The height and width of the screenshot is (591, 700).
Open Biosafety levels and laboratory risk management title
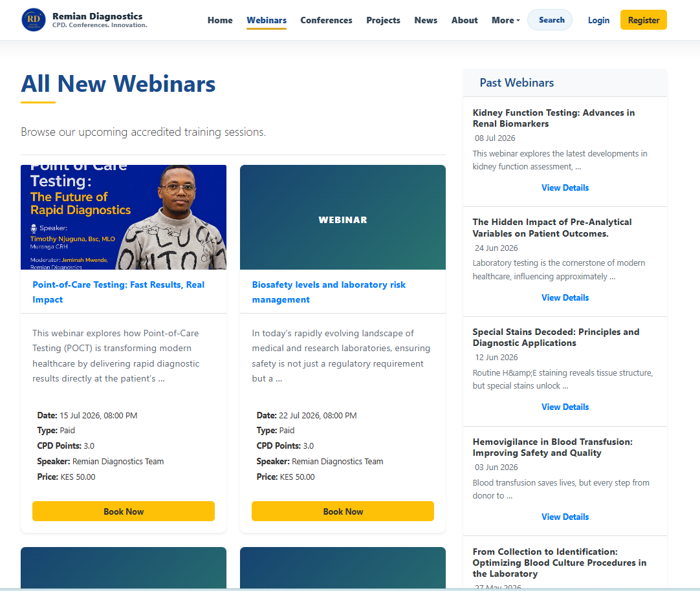point(329,292)
